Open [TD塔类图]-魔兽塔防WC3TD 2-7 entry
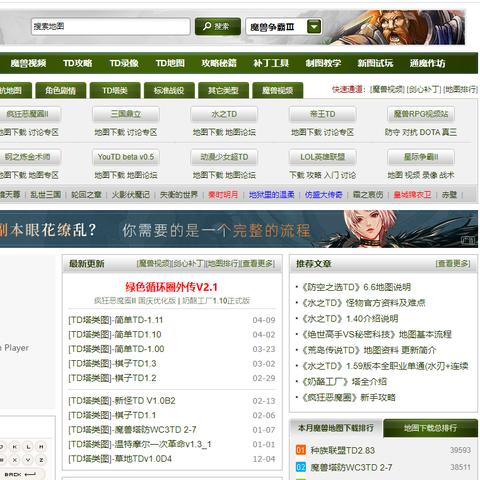Screen dimensions: 480x480 [x=132, y=430]
